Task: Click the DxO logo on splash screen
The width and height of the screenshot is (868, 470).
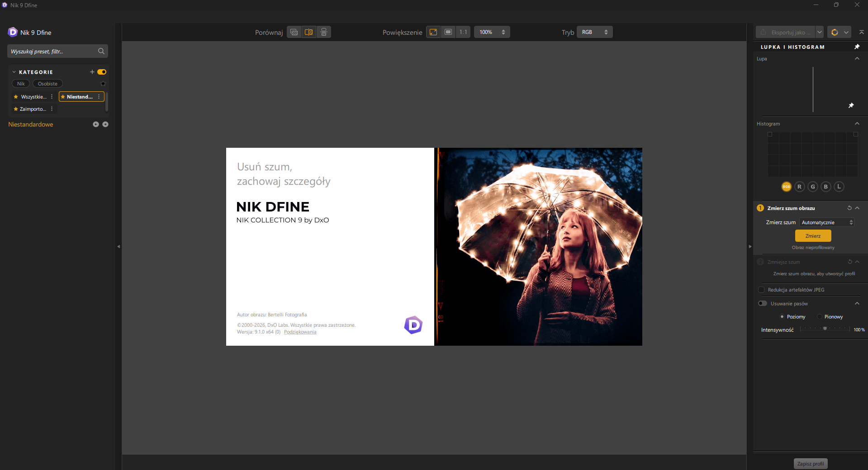Action: [x=413, y=325]
